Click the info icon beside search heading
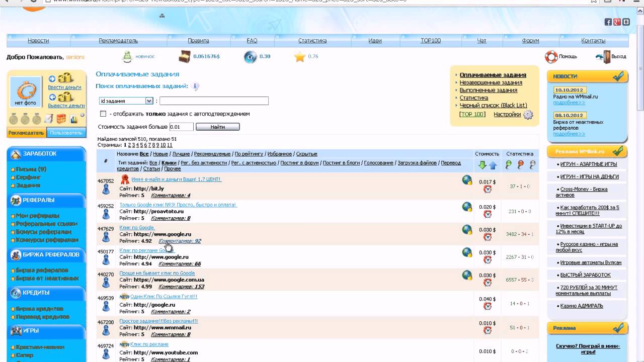The height and width of the screenshot is (362, 644). point(195,86)
